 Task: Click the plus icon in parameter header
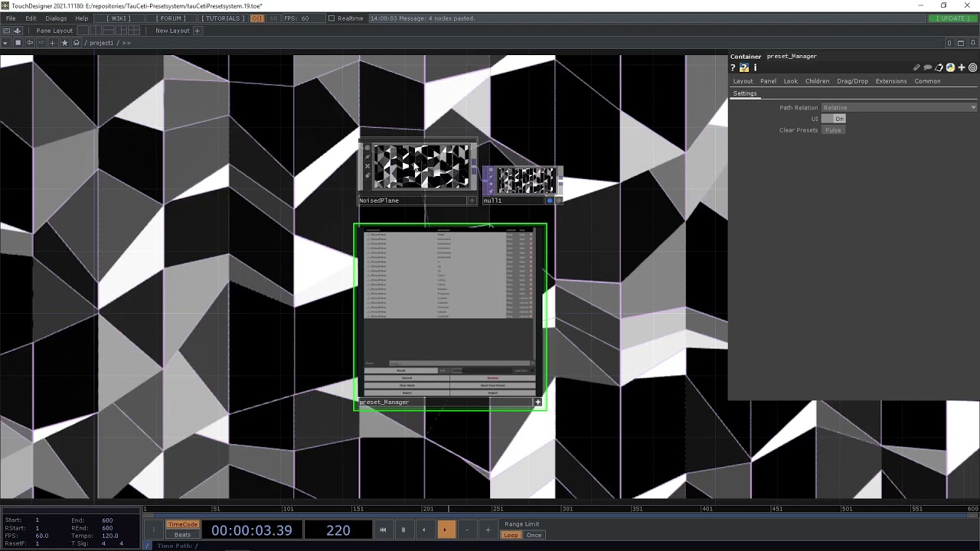[x=962, y=67]
